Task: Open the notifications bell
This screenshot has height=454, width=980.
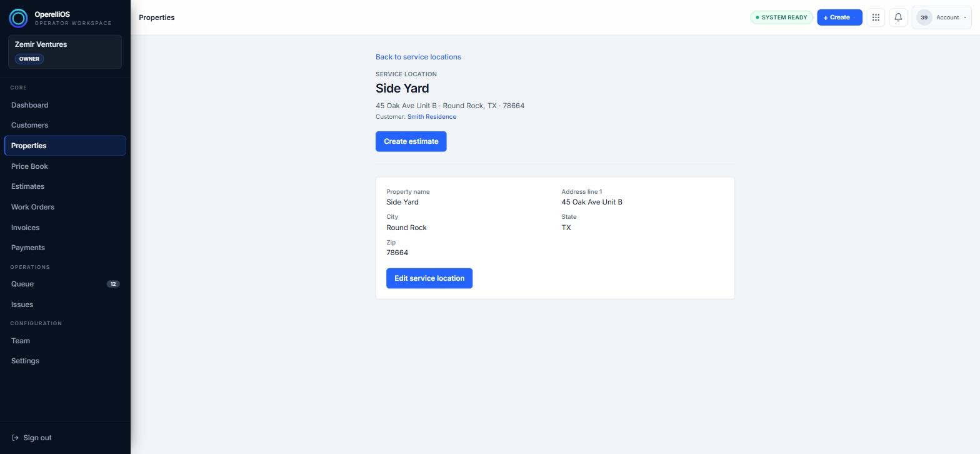Action: [x=898, y=18]
